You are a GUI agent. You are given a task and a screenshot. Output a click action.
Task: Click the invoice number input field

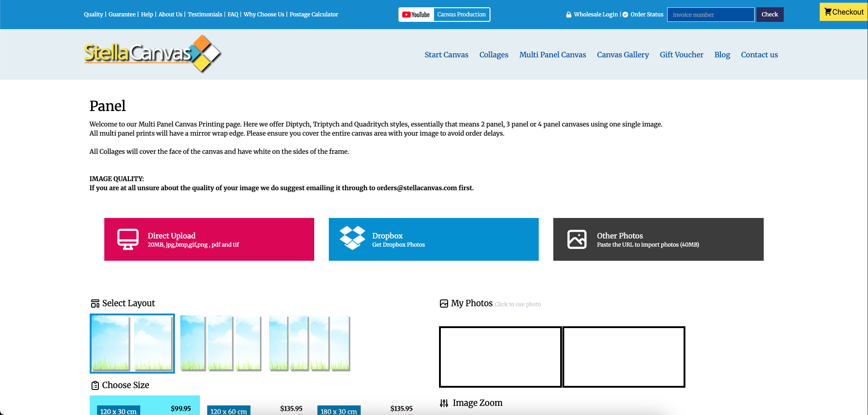point(710,15)
